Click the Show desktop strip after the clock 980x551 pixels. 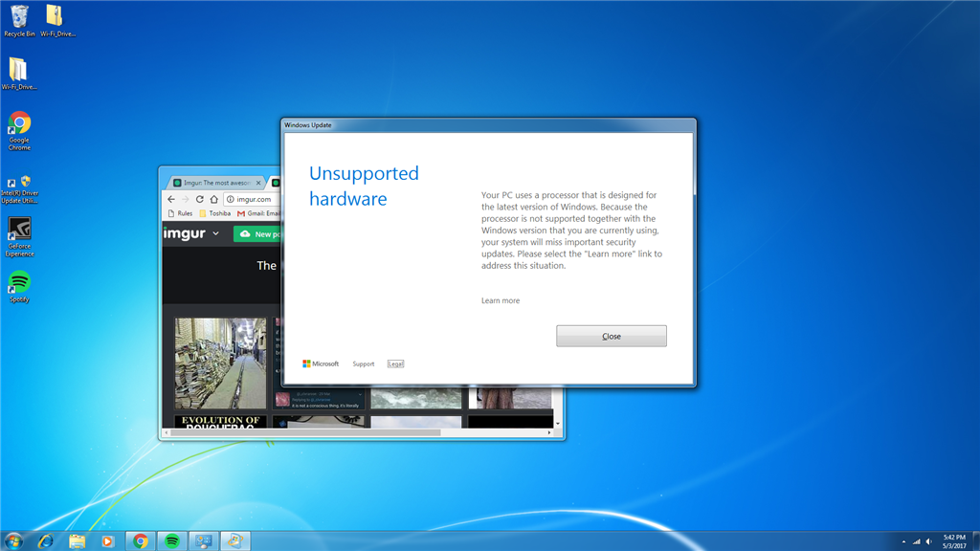[x=975, y=541]
